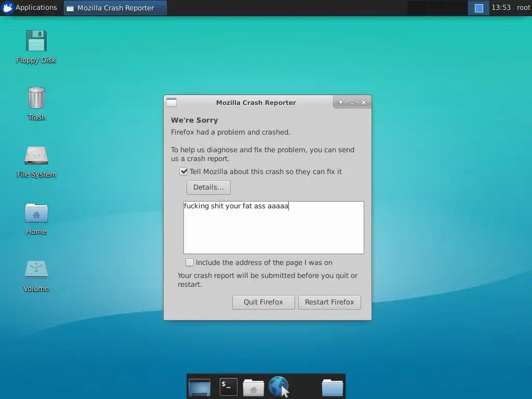The width and height of the screenshot is (532, 399).
Task: Open the Details... button
Action: [x=208, y=187]
